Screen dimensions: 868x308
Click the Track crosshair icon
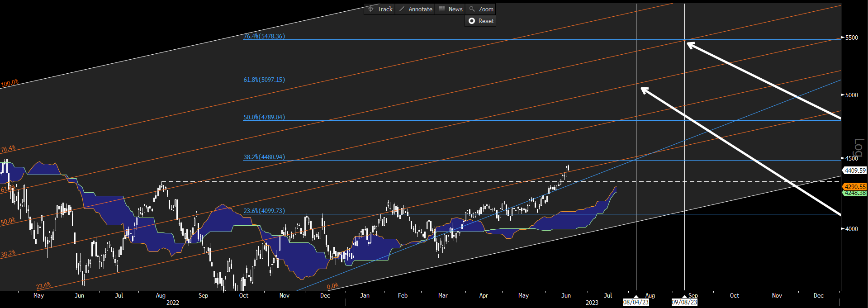tap(370, 9)
